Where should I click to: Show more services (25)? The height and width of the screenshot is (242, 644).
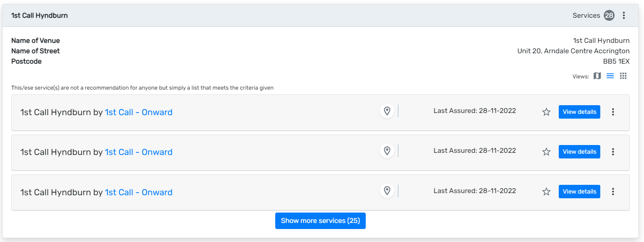tap(320, 221)
